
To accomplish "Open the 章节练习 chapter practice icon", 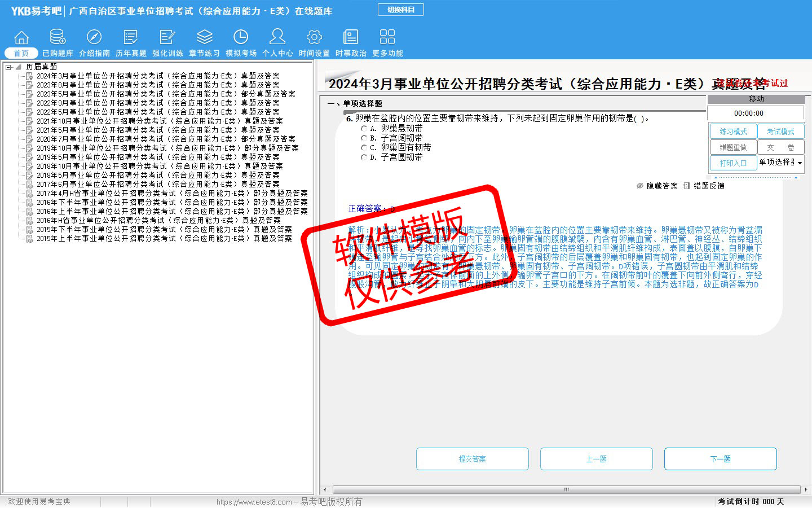I will coord(204,38).
